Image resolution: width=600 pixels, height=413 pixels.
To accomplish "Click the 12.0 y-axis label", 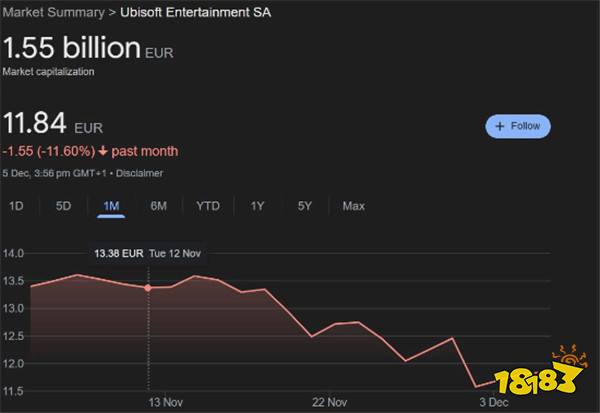I will pos(13,364).
